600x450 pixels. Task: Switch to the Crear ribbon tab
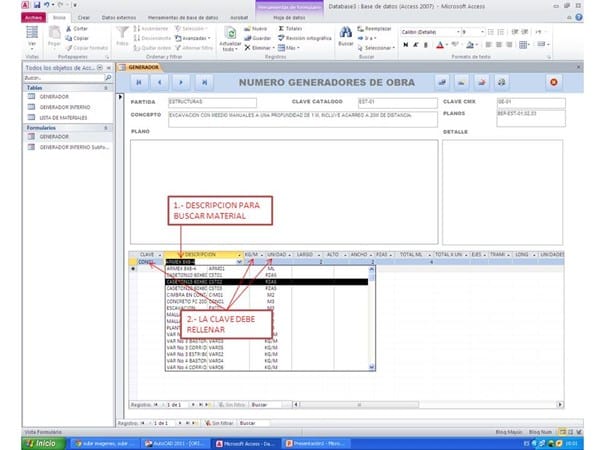point(83,18)
